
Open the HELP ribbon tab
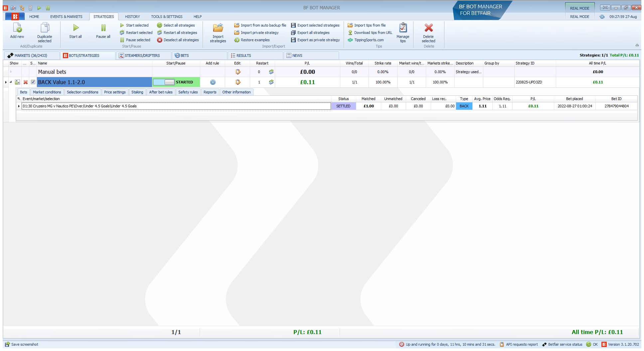point(198,17)
